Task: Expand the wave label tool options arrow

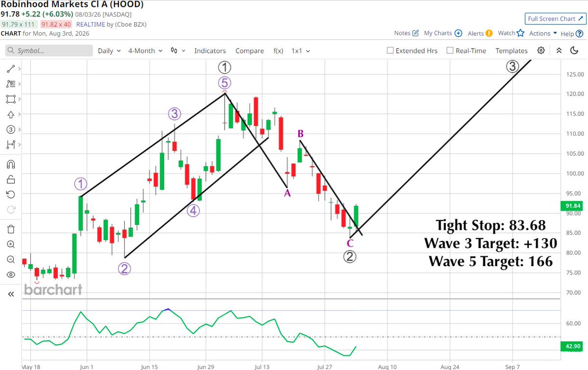Action: coord(19,129)
